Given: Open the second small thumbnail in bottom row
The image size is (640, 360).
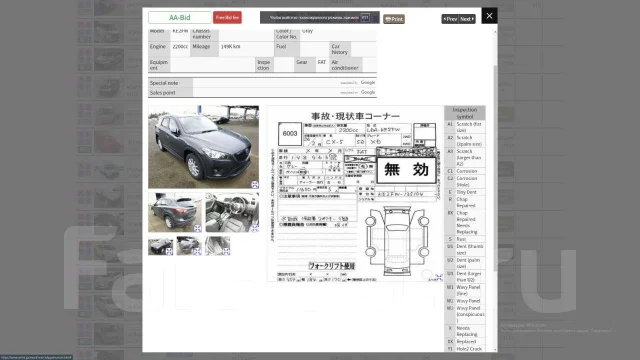Looking at the screenshot, I should [x=189, y=246].
